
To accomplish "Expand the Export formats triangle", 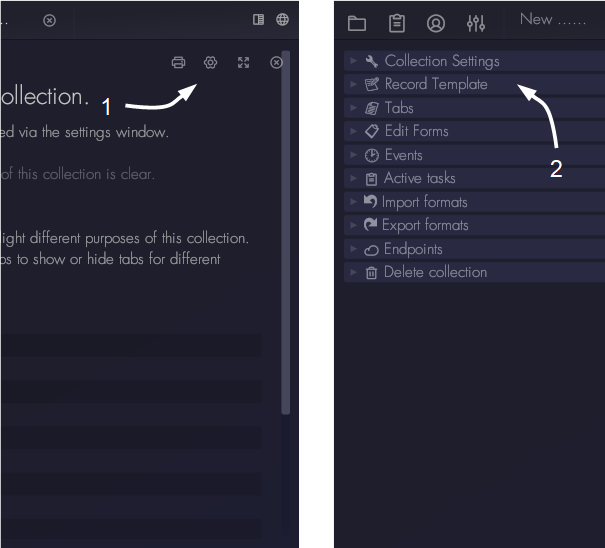I will pyautogui.click(x=353, y=225).
